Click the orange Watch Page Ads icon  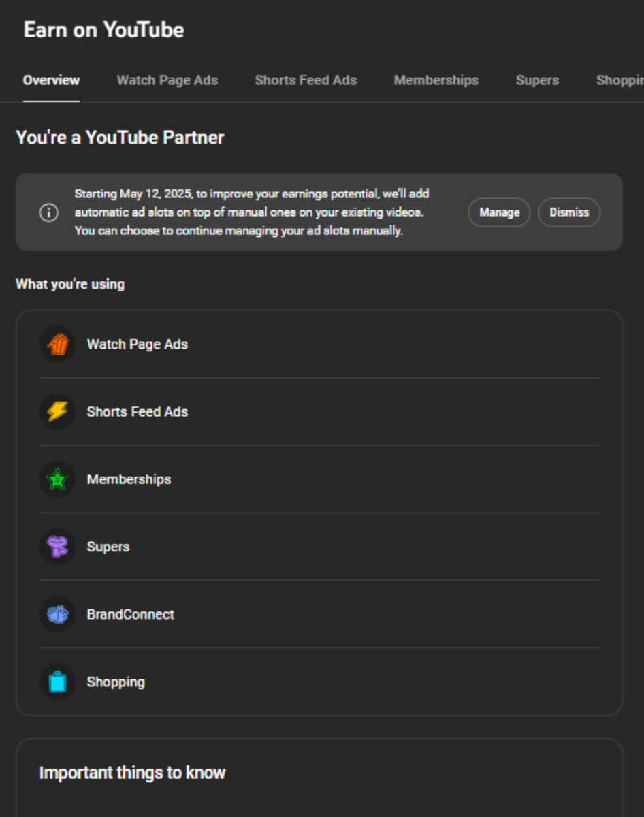[58, 345]
